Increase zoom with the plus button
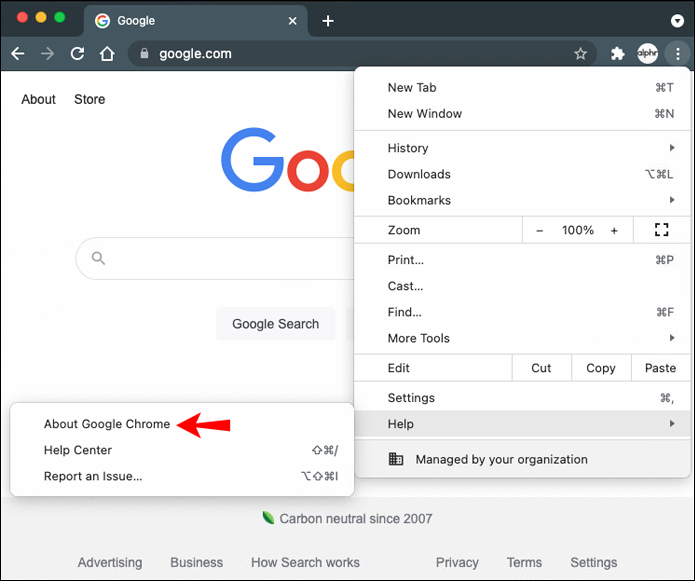695x581 pixels. pos(614,230)
